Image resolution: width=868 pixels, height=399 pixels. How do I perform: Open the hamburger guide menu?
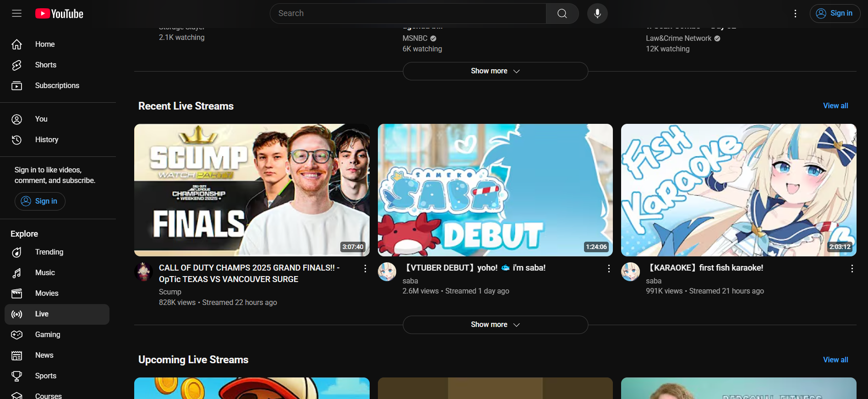[x=17, y=13]
